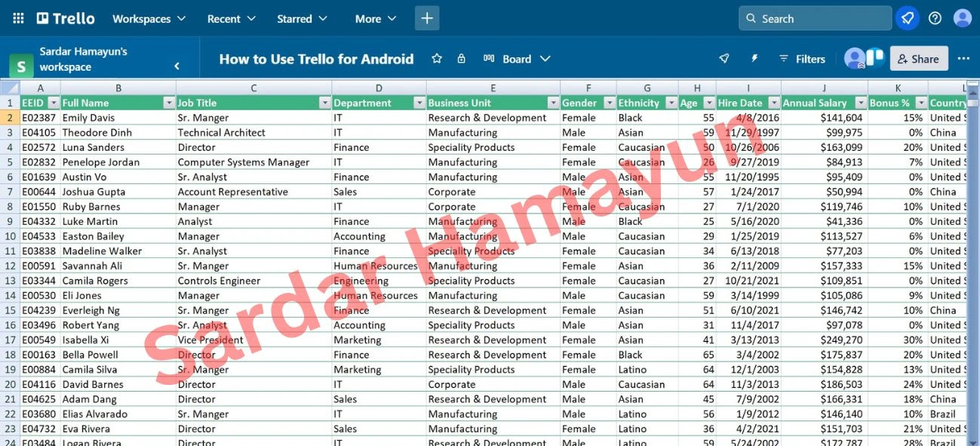Select column A header
The height and width of the screenshot is (446, 980).
40,88
